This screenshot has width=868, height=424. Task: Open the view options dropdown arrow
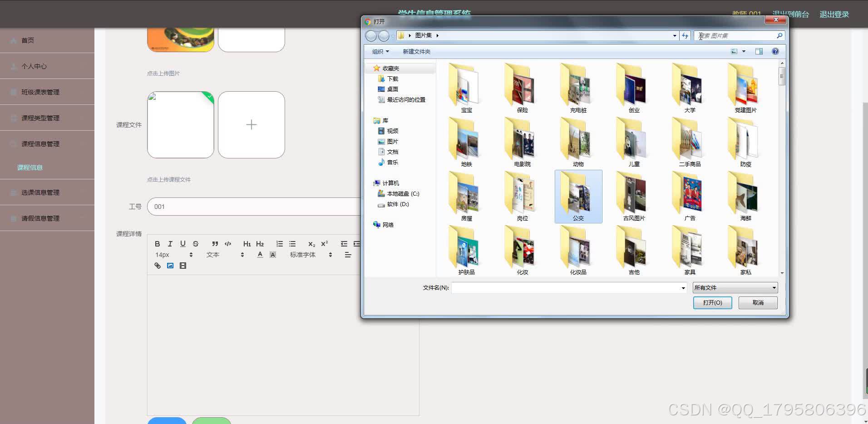pos(744,51)
